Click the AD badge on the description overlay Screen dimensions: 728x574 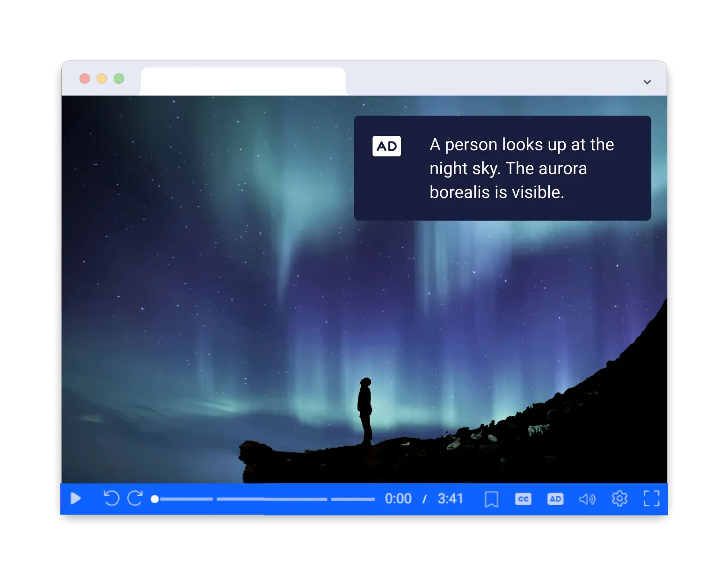click(386, 146)
